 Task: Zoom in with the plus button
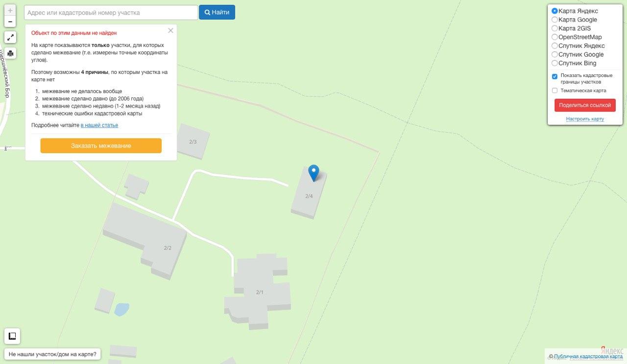tap(10, 10)
